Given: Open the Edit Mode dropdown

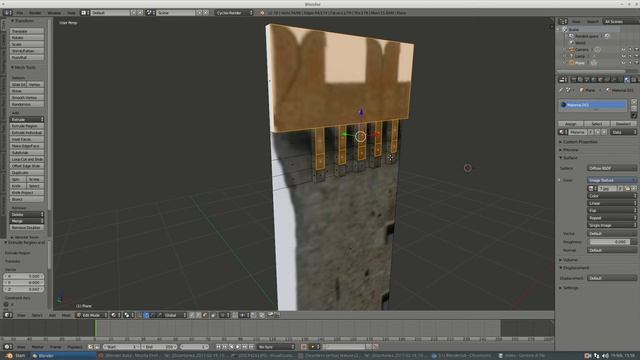Looking at the screenshot, I should tap(91, 315).
